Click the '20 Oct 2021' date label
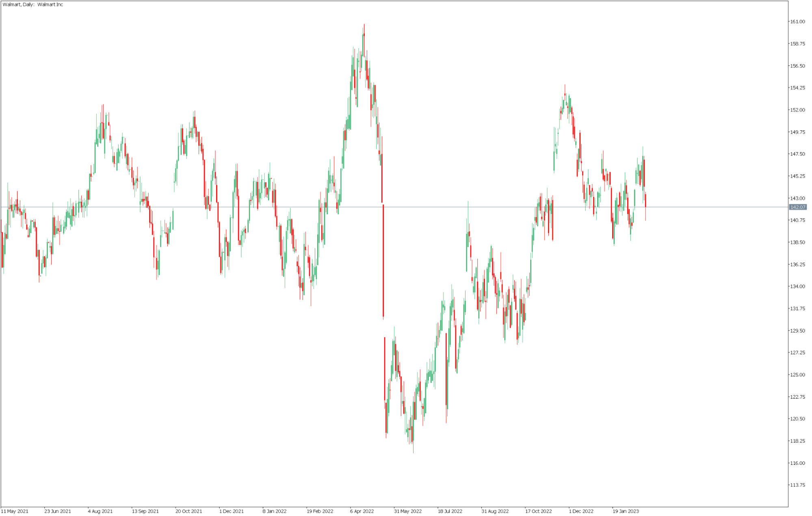 [188, 511]
